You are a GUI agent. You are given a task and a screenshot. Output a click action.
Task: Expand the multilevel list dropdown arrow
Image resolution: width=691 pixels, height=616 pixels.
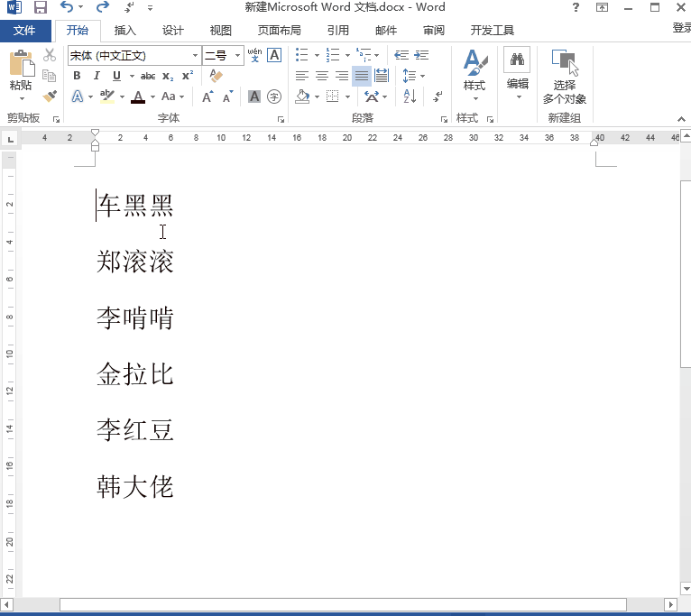(377, 55)
